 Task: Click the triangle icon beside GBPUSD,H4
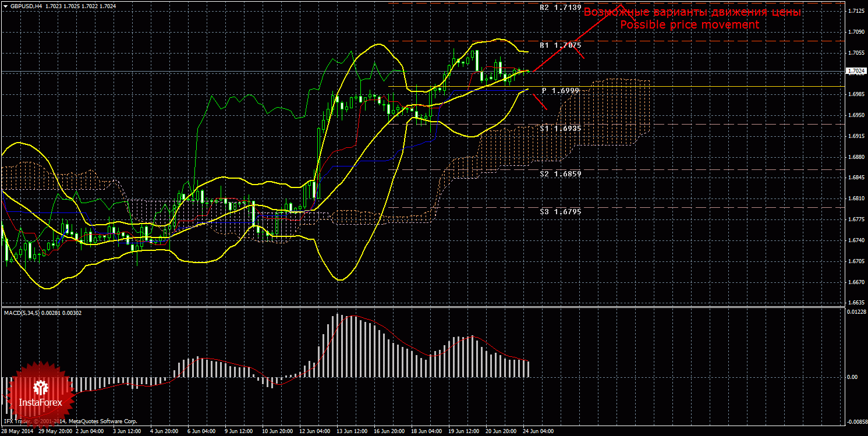[x=5, y=6]
